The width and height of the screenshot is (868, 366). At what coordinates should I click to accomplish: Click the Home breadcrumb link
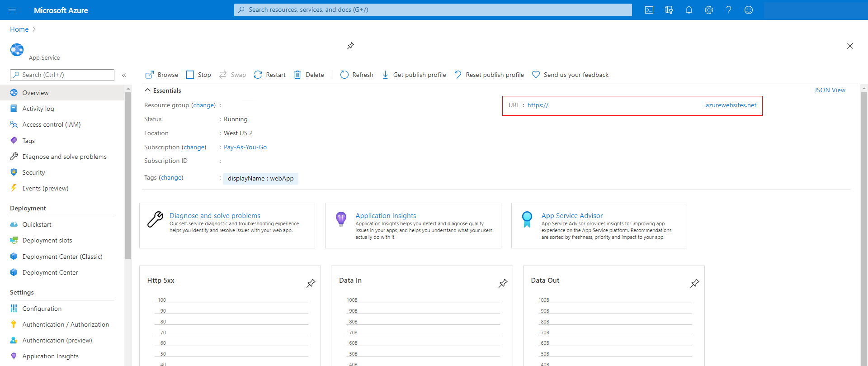coord(19,29)
